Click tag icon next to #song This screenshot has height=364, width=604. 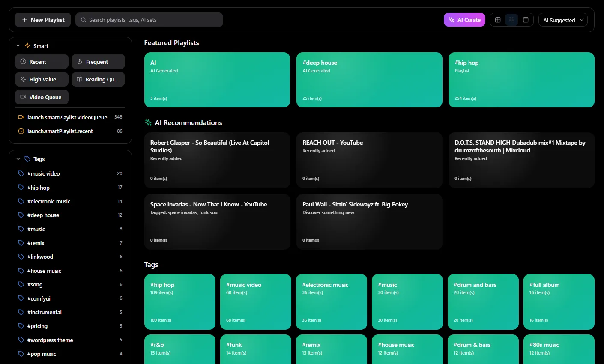click(x=21, y=284)
